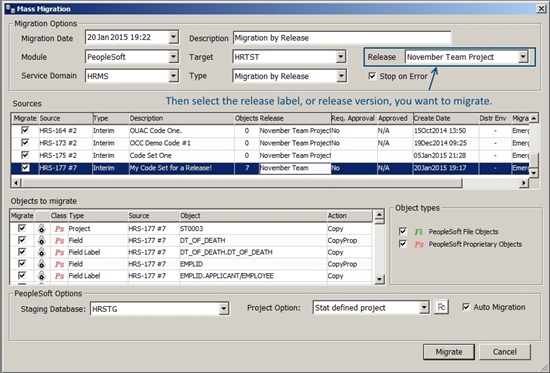Open the Module dropdown showing PeopleSoft

click(x=173, y=56)
